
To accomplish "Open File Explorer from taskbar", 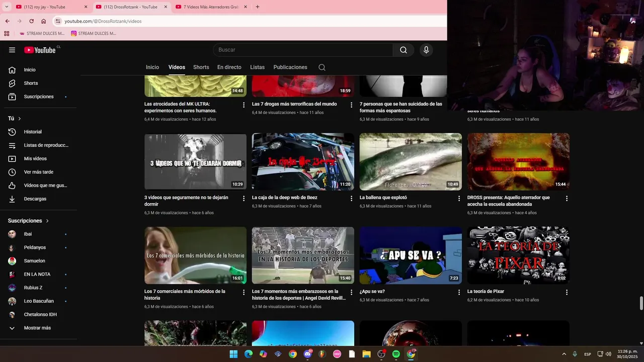I will (x=366, y=354).
